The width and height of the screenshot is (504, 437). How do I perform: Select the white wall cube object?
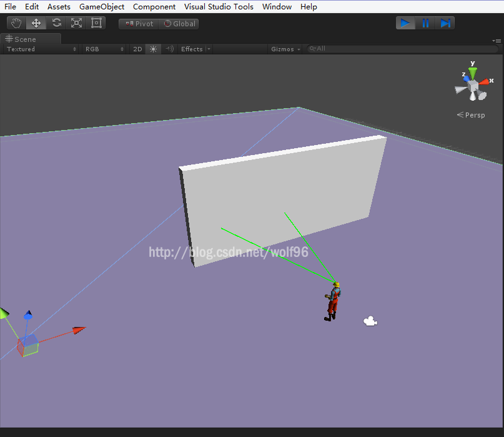tap(283, 200)
